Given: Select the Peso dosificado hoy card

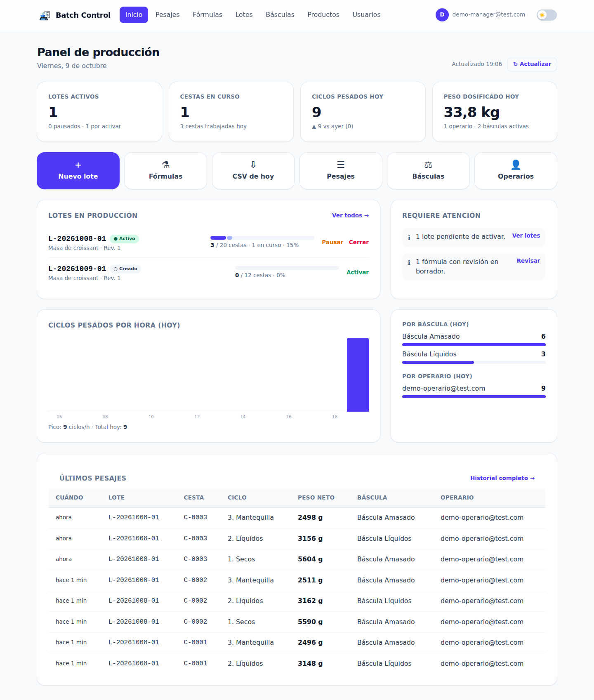Looking at the screenshot, I should (495, 112).
